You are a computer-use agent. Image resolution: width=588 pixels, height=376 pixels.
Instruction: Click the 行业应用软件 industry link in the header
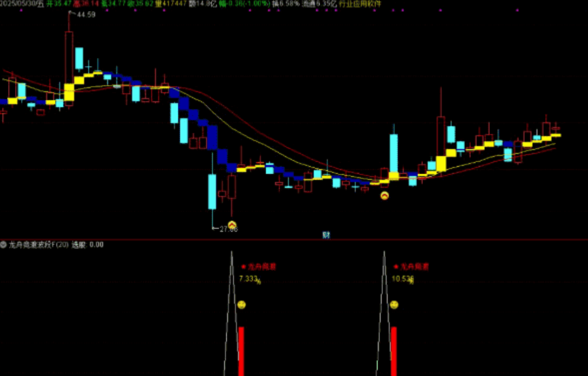[x=360, y=4]
